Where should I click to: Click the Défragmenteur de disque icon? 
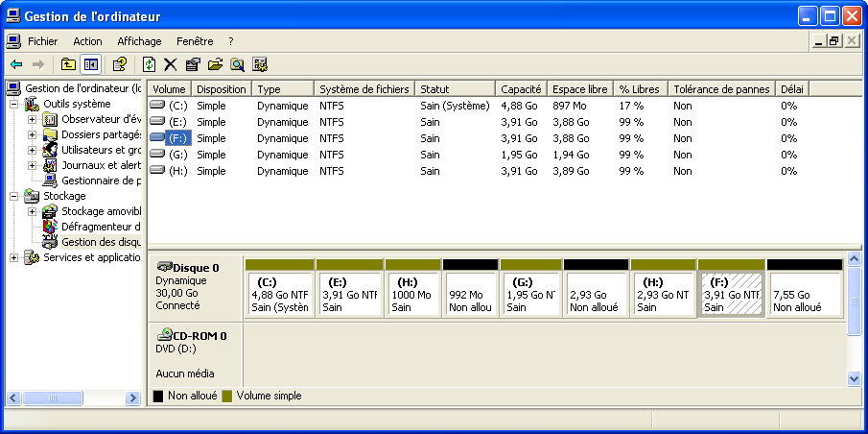(51, 227)
